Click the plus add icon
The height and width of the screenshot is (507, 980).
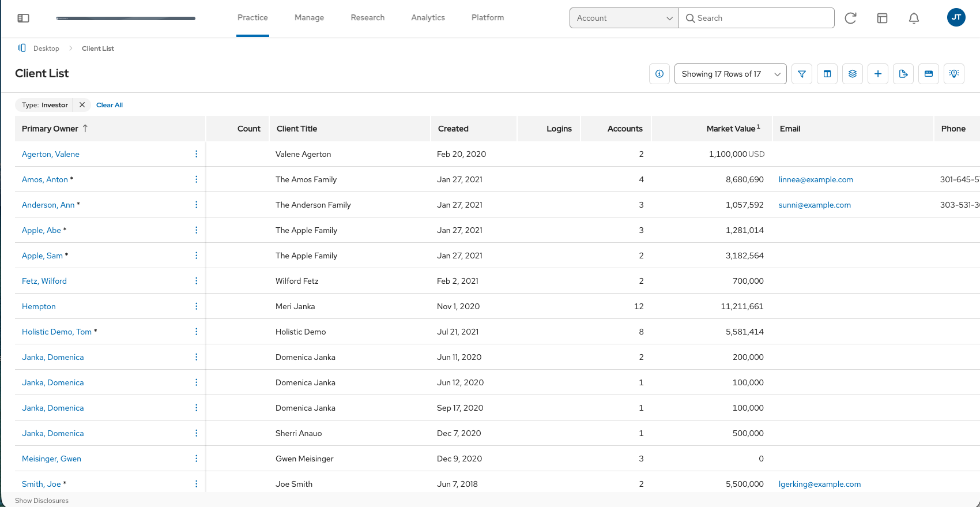click(x=878, y=74)
